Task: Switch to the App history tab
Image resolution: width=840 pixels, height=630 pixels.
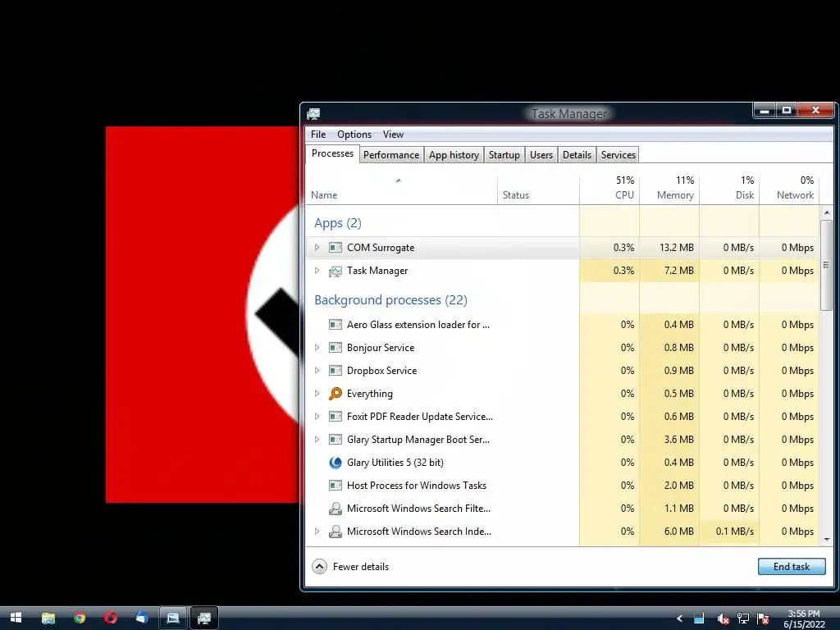Action: pyautogui.click(x=454, y=155)
